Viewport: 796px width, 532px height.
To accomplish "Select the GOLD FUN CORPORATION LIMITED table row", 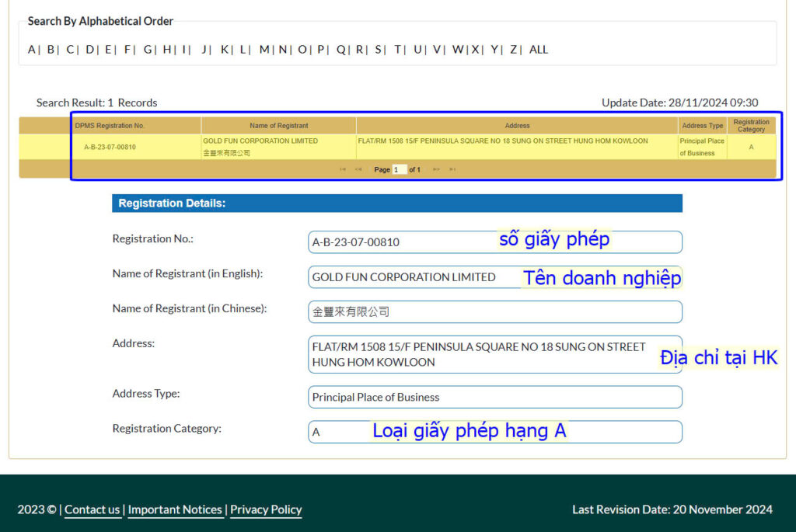I will click(260, 147).
